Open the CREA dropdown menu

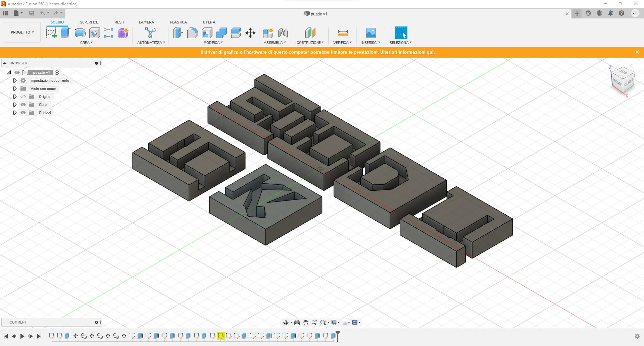86,43
